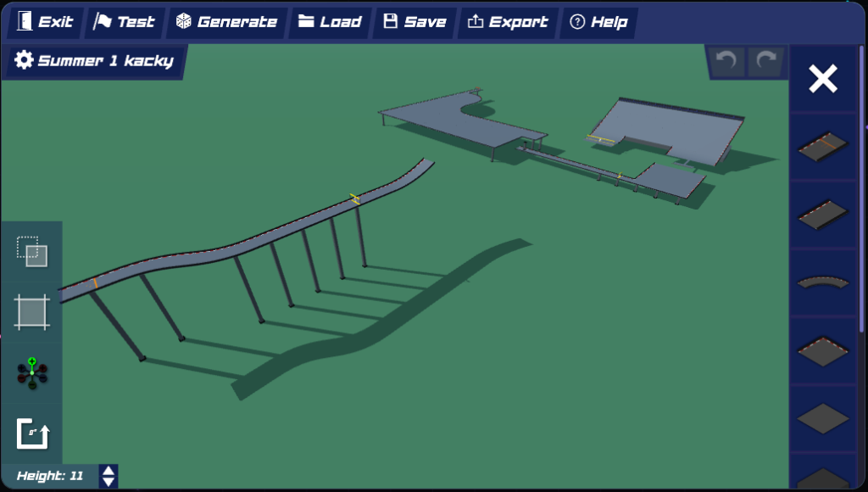The image size is (868, 492).
Task: Toggle the grid square tool
Action: [x=32, y=312]
